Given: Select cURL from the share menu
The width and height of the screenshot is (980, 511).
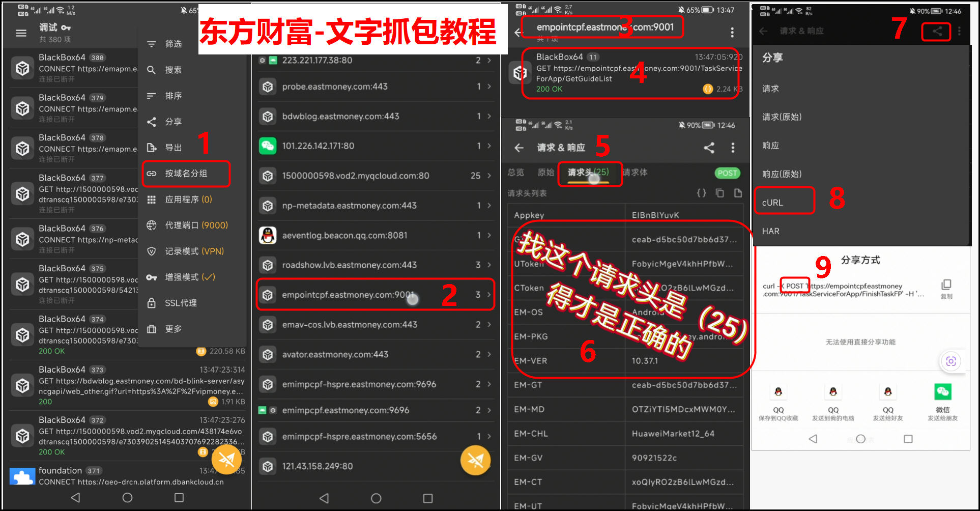Looking at the screenshot, I should [772, 203].
